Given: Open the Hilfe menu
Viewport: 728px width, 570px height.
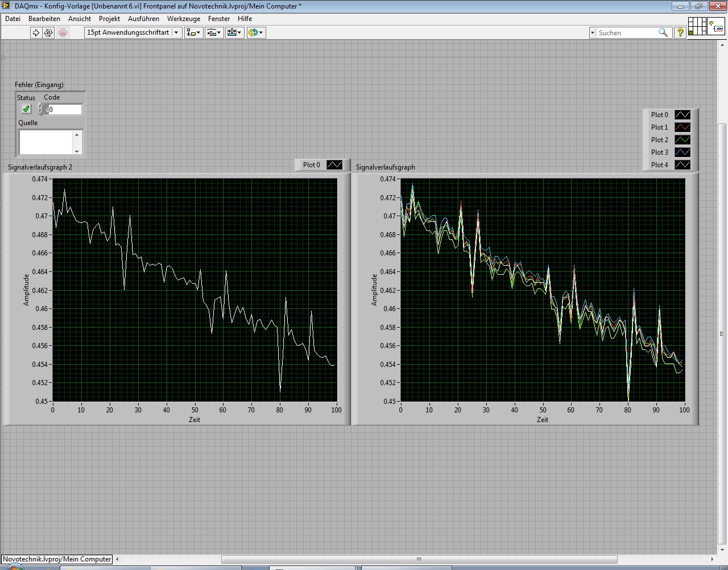Looking at the screenshot, I should point(245,19).
